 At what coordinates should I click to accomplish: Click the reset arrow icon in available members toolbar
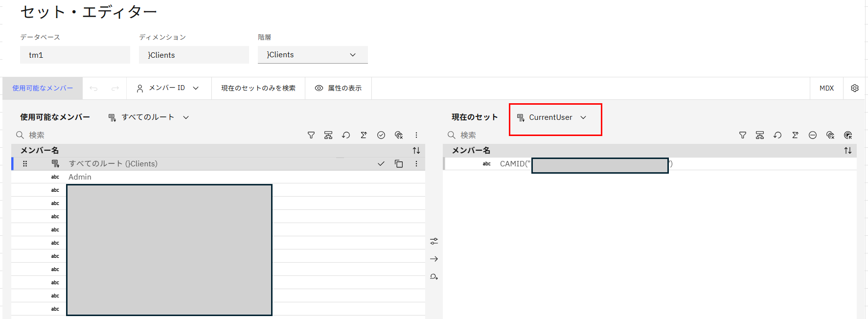pos(346,135)
